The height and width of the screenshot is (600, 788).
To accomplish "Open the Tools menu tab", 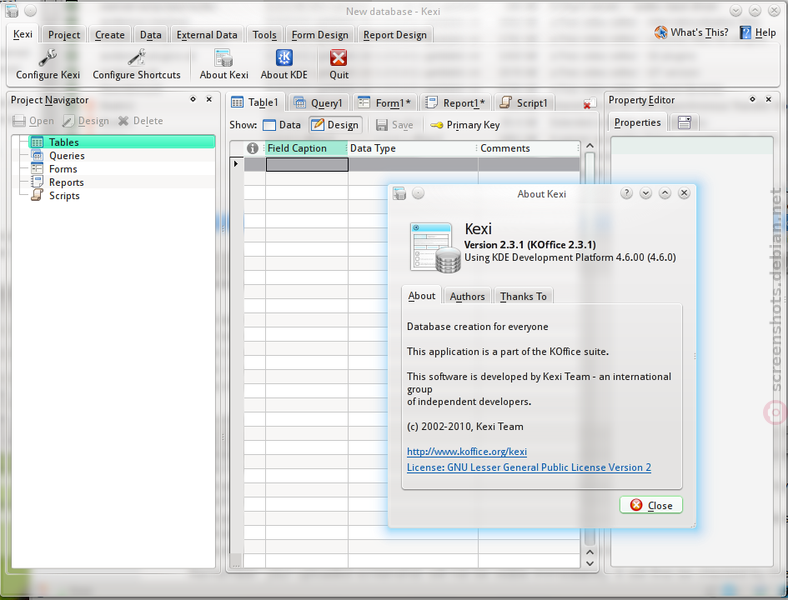I will pyautogui.click(x=264, y=35).
